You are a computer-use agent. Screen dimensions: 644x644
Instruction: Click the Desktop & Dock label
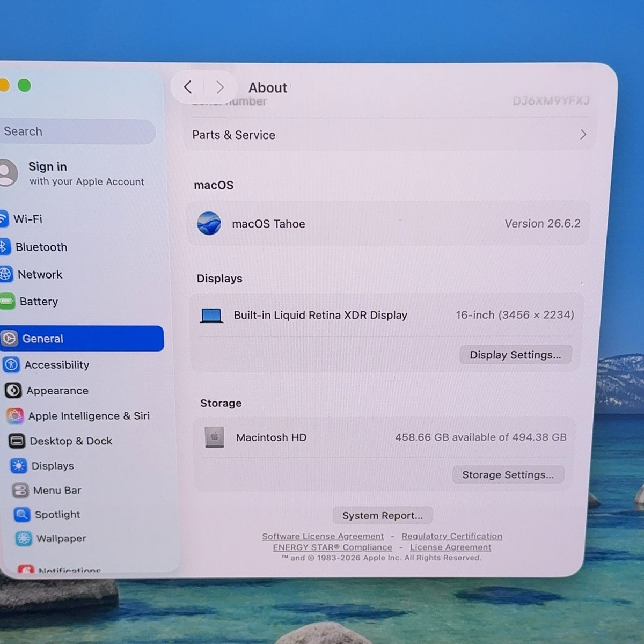71,441
